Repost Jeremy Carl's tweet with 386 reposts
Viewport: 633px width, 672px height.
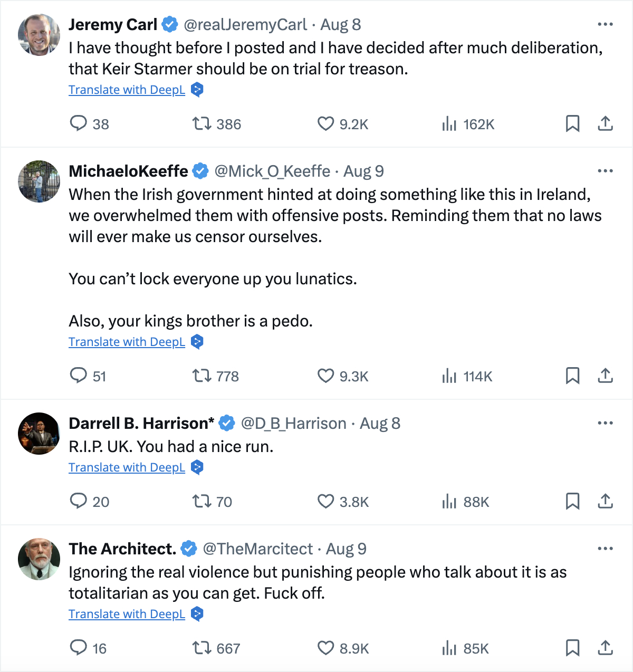click(201, 123)
